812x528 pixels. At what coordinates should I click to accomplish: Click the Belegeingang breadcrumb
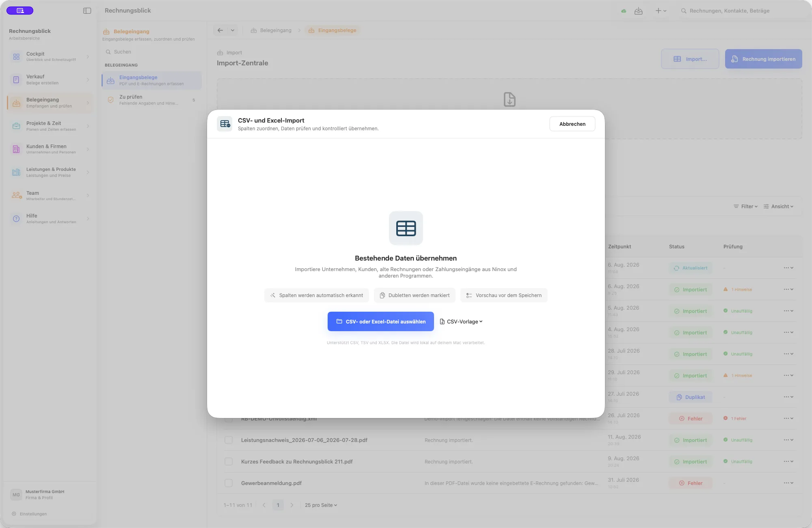pyautogui.click(x=271, y=30)
